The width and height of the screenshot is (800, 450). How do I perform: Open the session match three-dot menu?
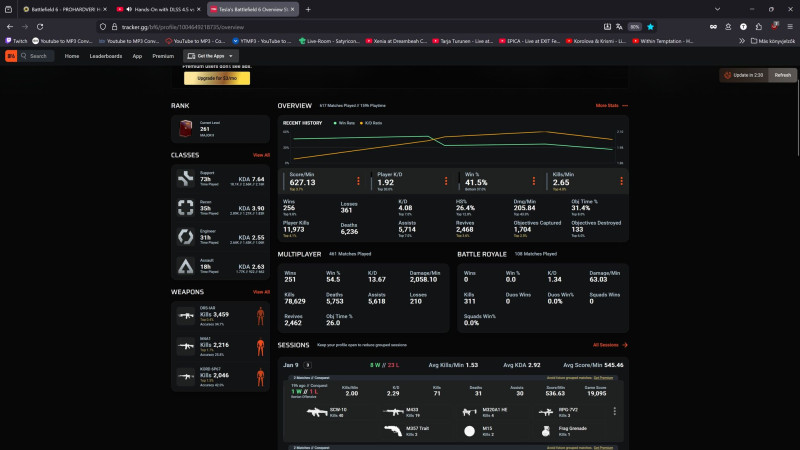coord(614,411)
